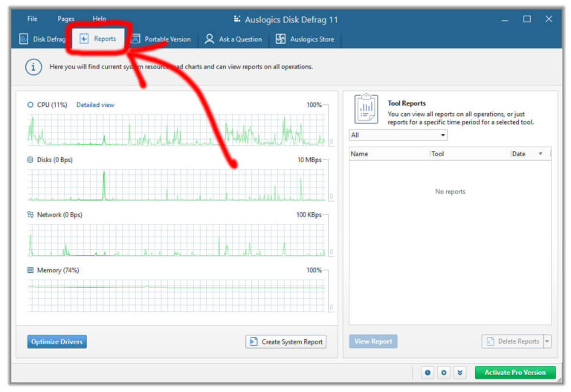571x392 pixels.
Task: Click the Network chart icon
Action: (30, 214)
